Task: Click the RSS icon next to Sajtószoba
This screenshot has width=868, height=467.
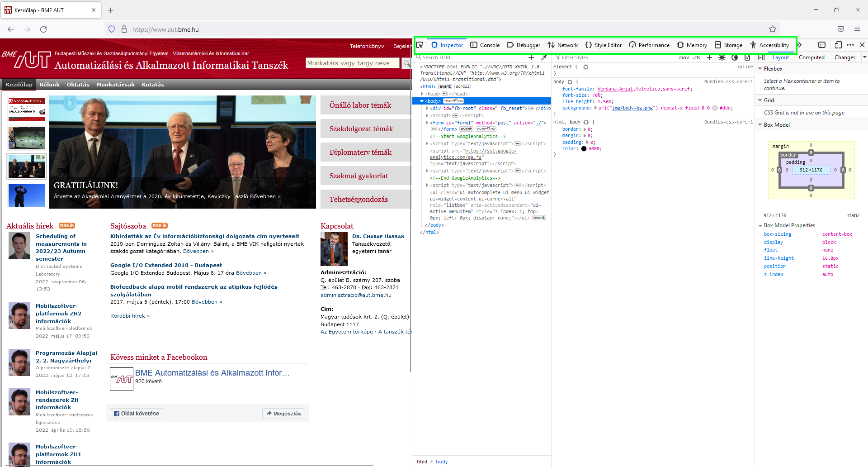Action: click(160, 226)
